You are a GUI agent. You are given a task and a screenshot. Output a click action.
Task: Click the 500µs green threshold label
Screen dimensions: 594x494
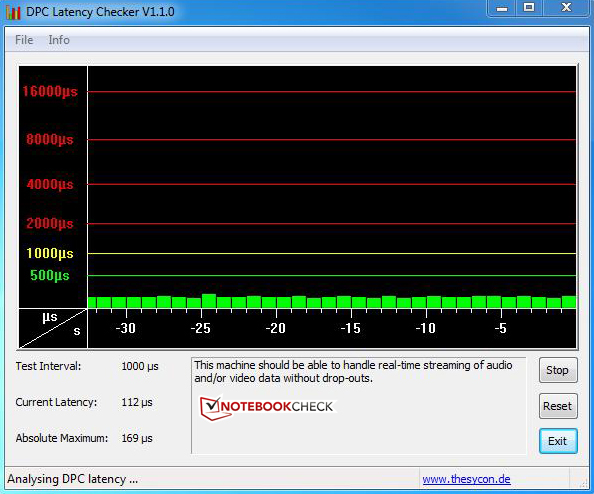click(x=50, y=275)
